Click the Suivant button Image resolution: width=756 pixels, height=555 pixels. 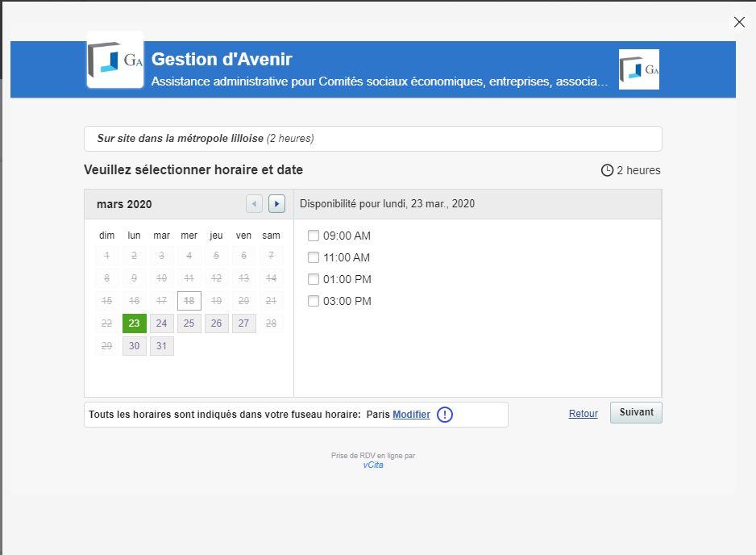coord(636,413)
